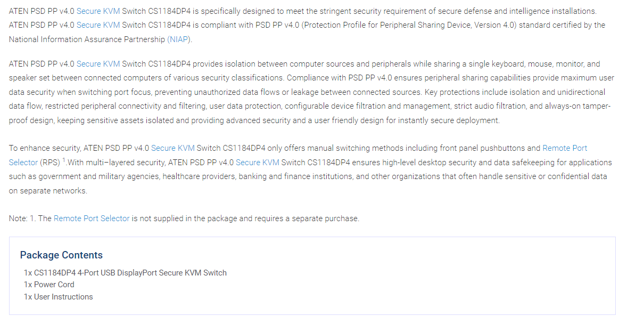Image resolution: width=644 pixels, height=332 pixels.
Task: Click the 'National Information Assurance Partnership' text
Action: click(87, 39)
